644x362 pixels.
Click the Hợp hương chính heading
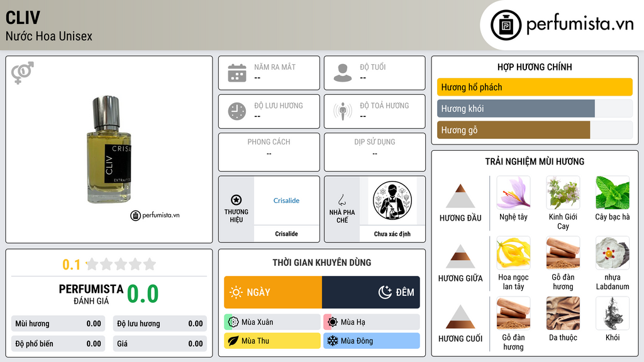pos(535,67)
